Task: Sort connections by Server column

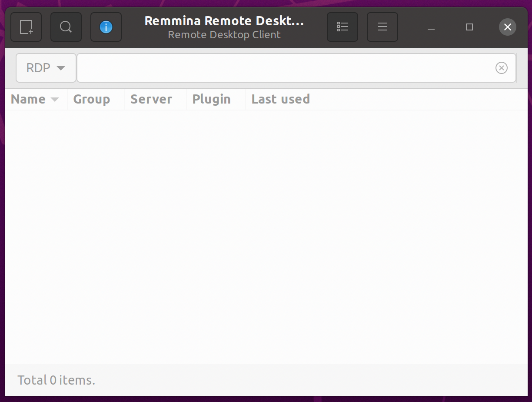Action: [x=156, y=99]
